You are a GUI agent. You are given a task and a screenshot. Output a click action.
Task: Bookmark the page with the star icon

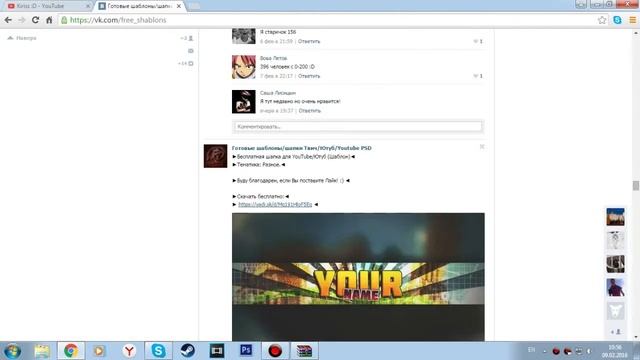(602, 20)
